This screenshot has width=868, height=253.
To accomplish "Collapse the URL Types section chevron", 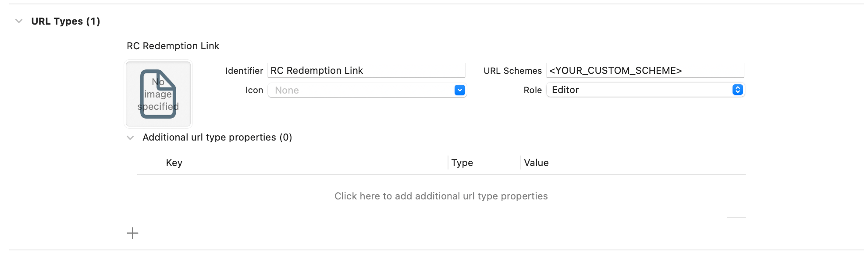I will click(x=19, y=21).
